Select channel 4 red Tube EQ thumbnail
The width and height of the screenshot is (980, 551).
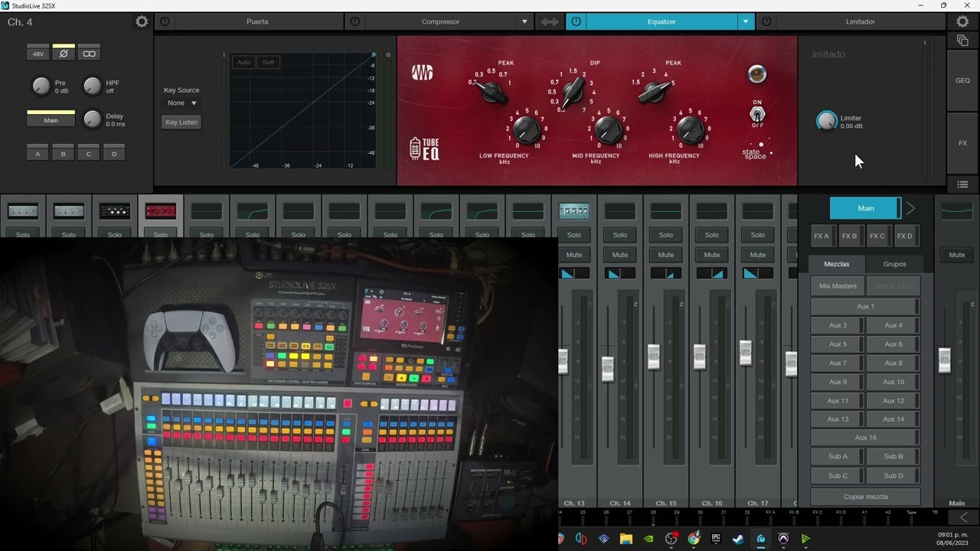(x=160, y=210)
